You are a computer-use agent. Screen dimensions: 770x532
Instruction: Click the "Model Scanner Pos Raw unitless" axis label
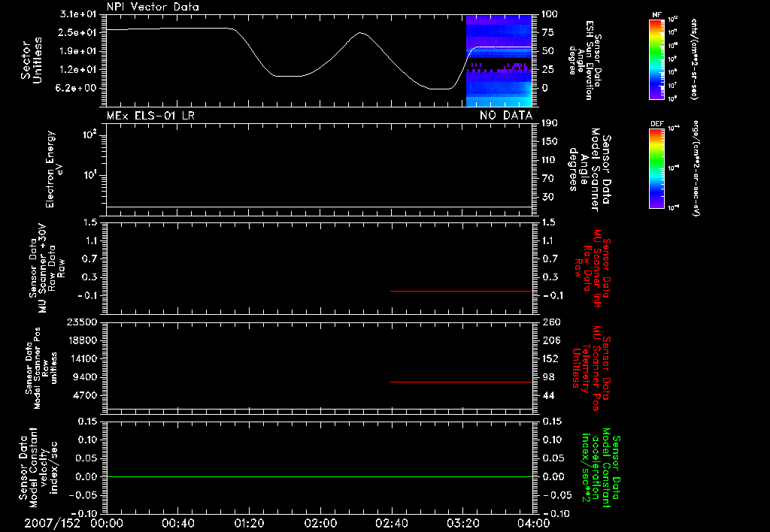pyautogui.click(x=41, y=368)
